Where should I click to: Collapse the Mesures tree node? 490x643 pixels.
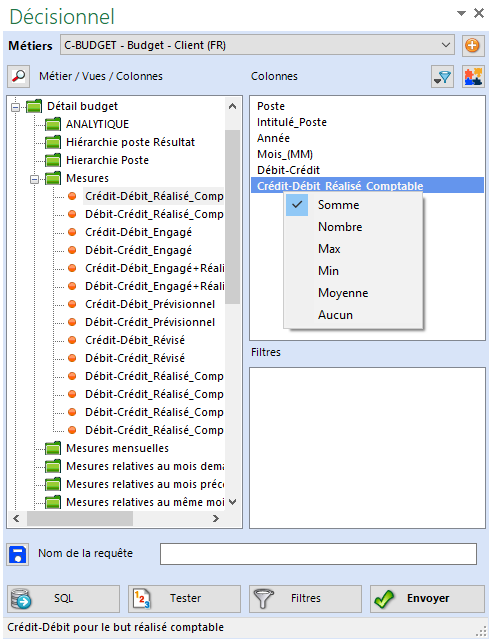(35, 179)
